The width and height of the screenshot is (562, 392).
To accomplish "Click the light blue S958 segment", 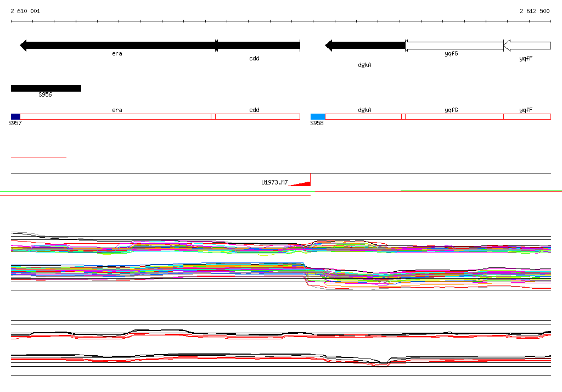I will (x=318, y=116).
